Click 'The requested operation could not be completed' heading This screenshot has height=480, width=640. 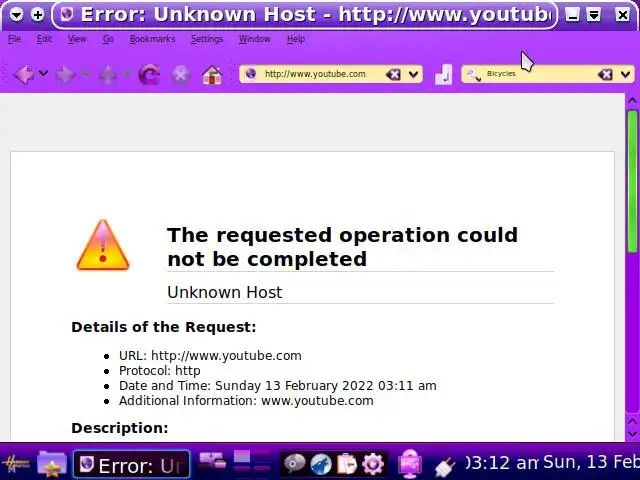342,247
